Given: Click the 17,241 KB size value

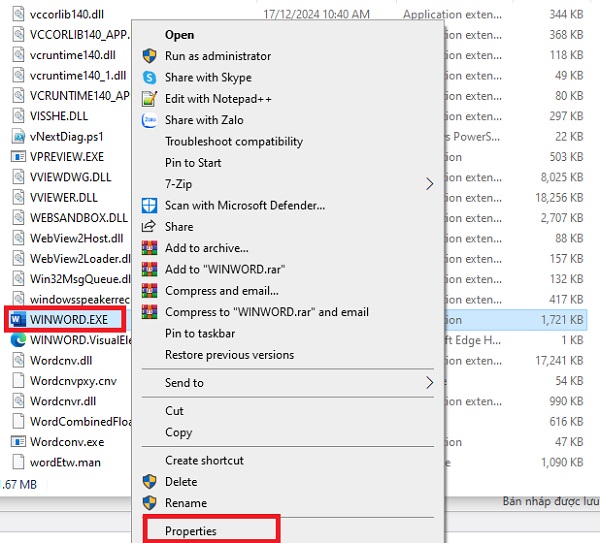Looking at the screenshot, I should (x=559, y=360).
